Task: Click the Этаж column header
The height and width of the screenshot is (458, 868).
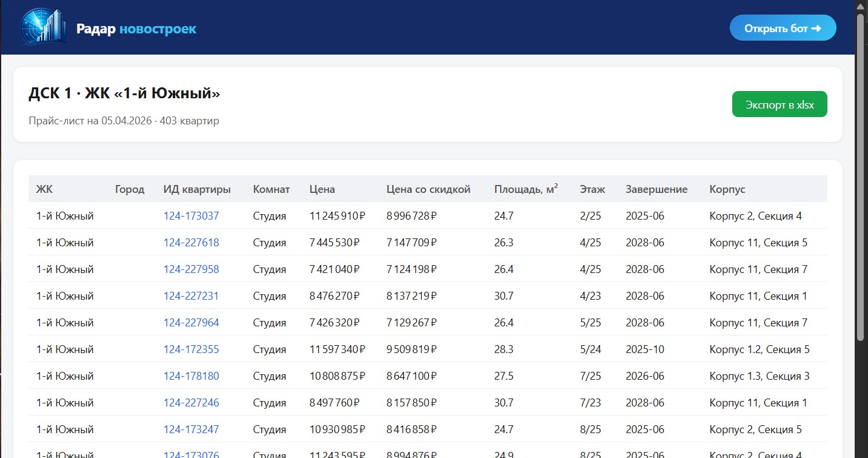Action: pyautogui.click(x=592, y=189)
